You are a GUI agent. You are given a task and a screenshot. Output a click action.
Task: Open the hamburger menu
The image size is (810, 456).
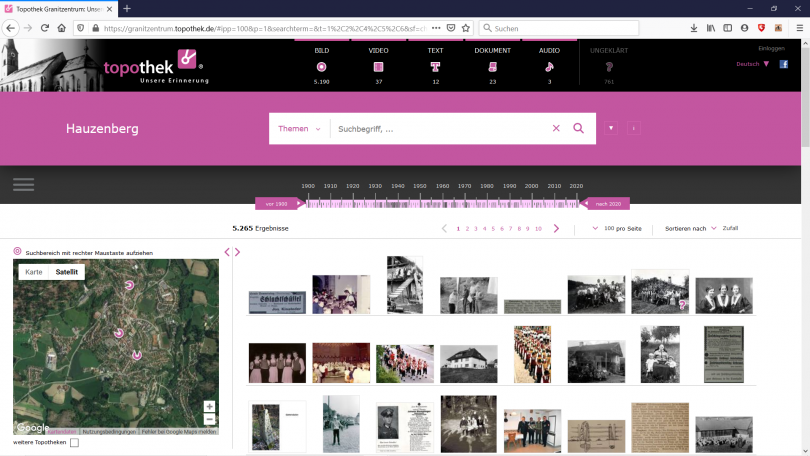23,184
